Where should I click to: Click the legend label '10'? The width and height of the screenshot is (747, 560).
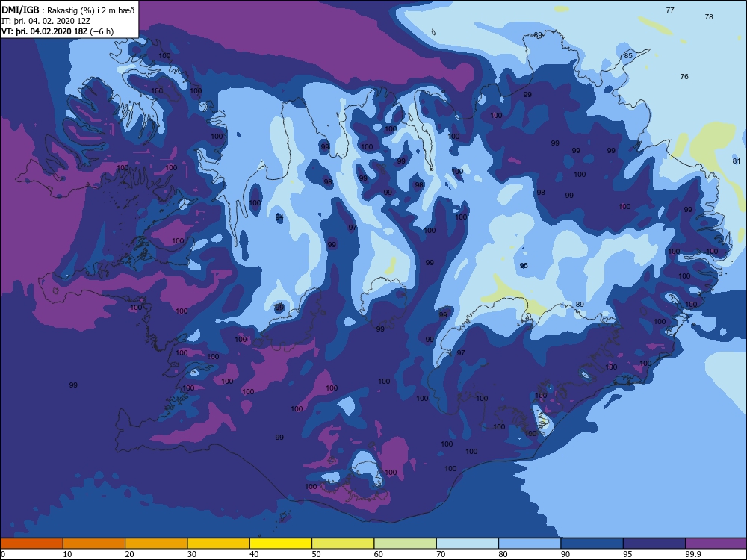[x=68, y=554]
